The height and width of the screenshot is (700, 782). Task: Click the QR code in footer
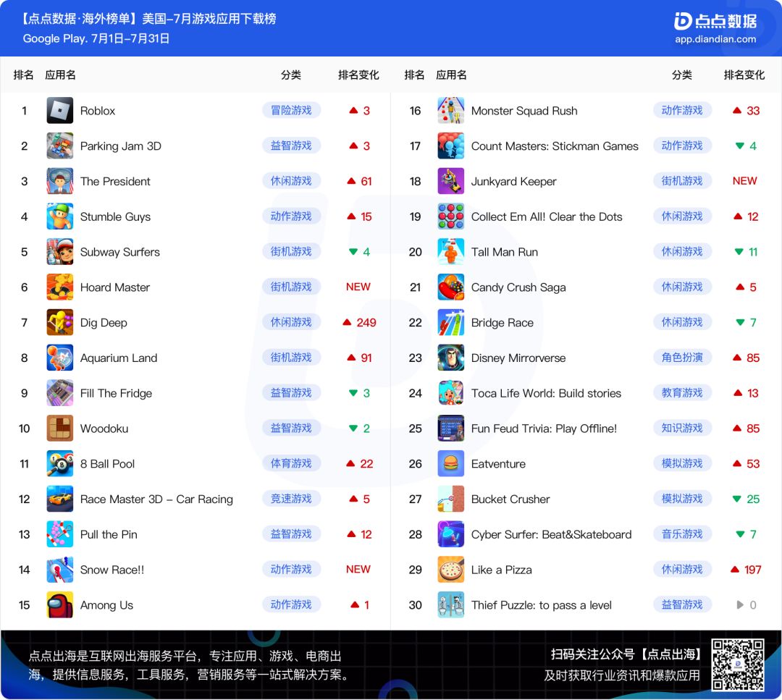click(738, 665)
